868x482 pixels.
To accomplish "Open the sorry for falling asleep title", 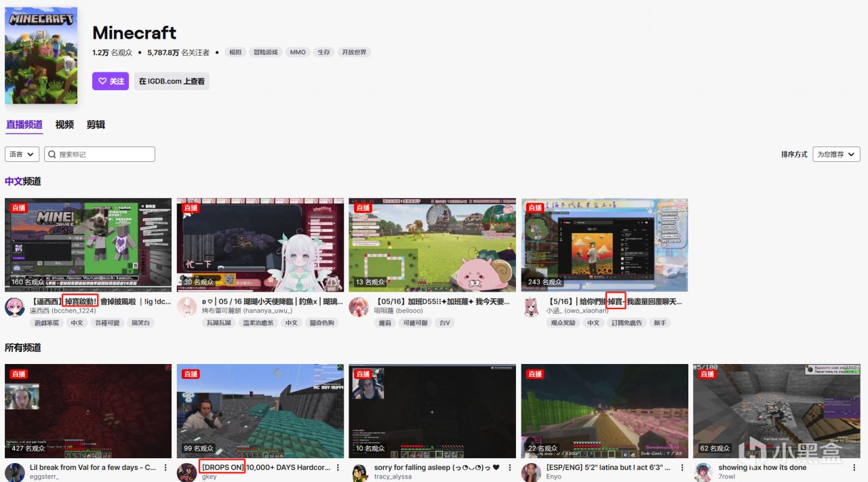I will pyautogui.click(x=437, y=468).
